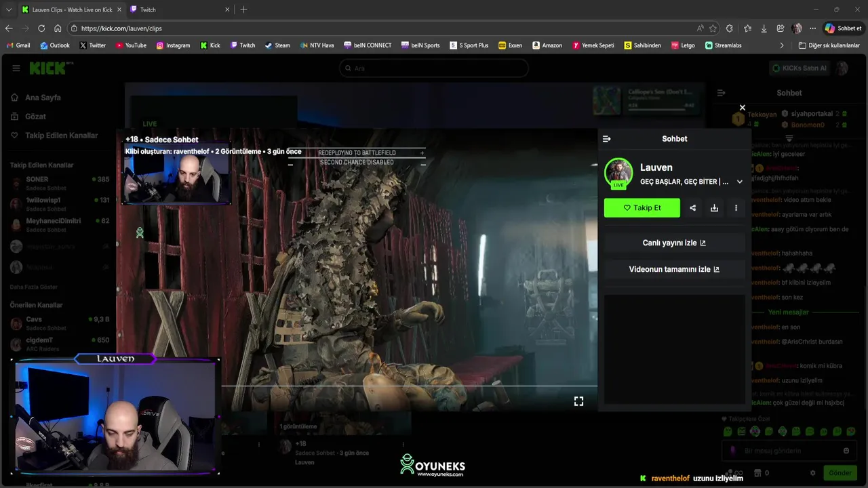Open the Kick sidebar hamburger menu
Image resolution: width=868 pixels, height=488 pixels.
[x=16, y=68]
